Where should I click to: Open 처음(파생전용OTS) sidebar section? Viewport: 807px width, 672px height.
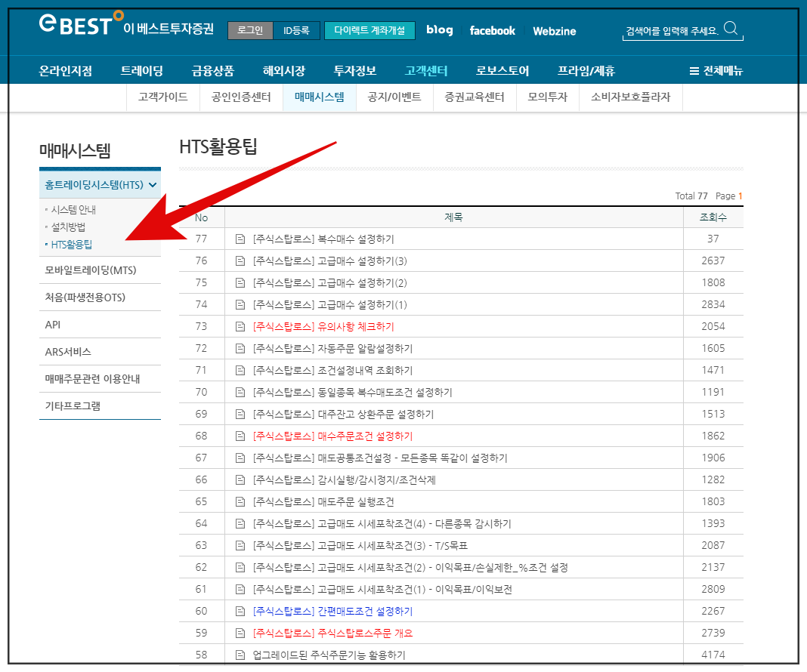(100, 297)
